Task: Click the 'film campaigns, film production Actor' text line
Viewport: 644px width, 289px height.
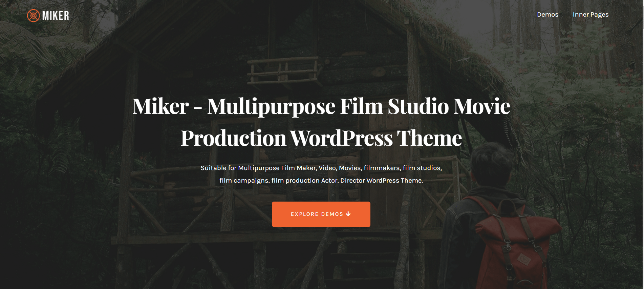Action: click(x=321, y=181)
